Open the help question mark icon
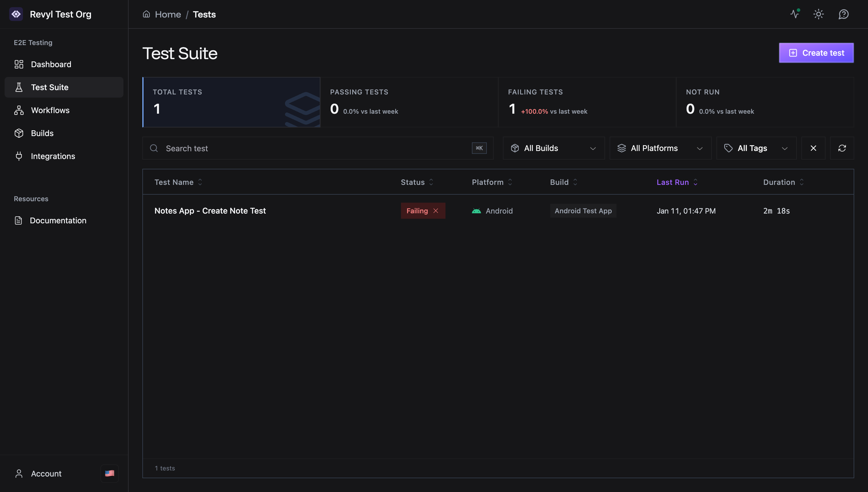 843,14
